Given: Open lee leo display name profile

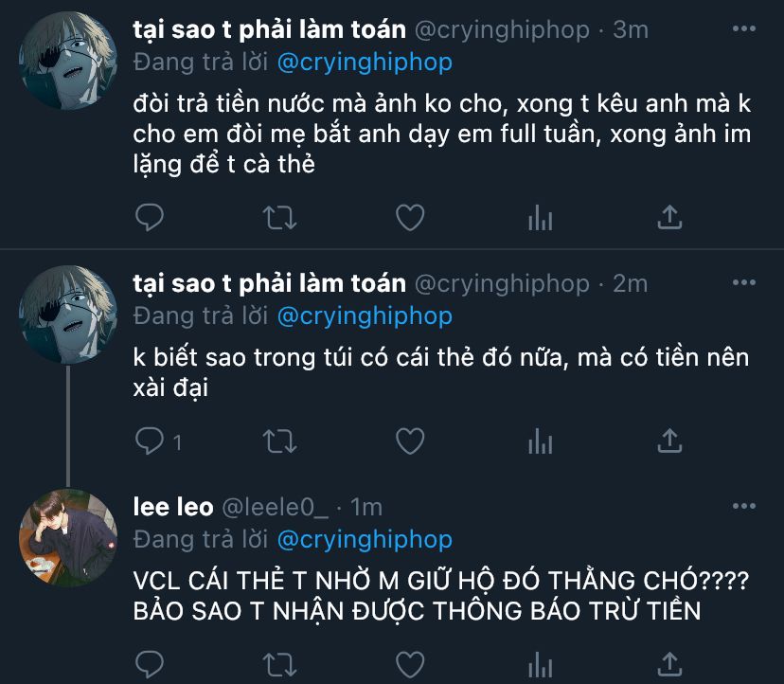Looking at the screenshot, I should (x=173, y=508).
